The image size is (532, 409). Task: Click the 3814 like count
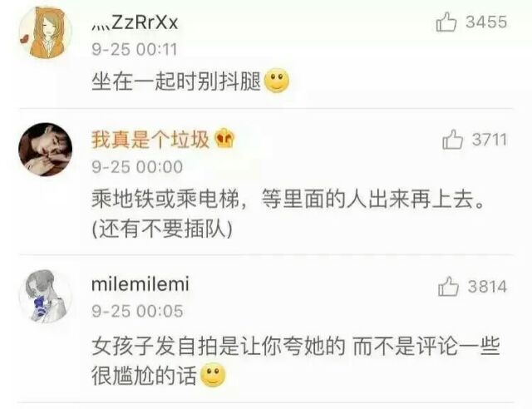(x=488, y=287)
